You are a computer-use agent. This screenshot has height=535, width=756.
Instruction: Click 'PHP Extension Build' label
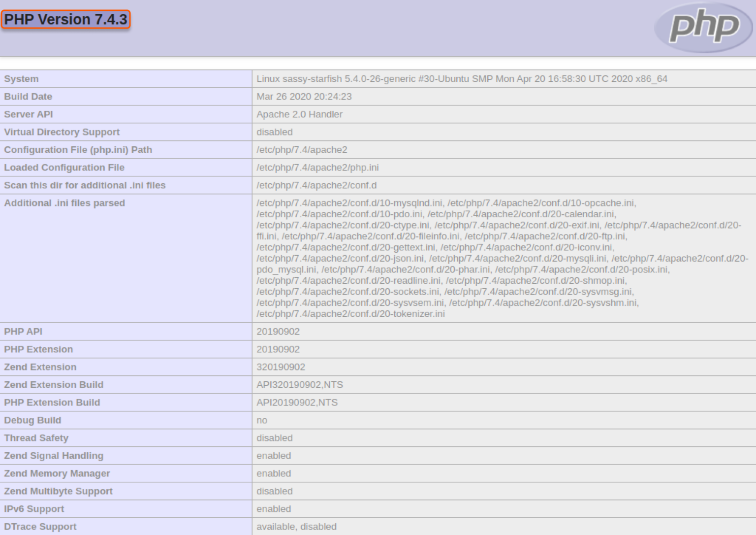(x=52, y=402)
